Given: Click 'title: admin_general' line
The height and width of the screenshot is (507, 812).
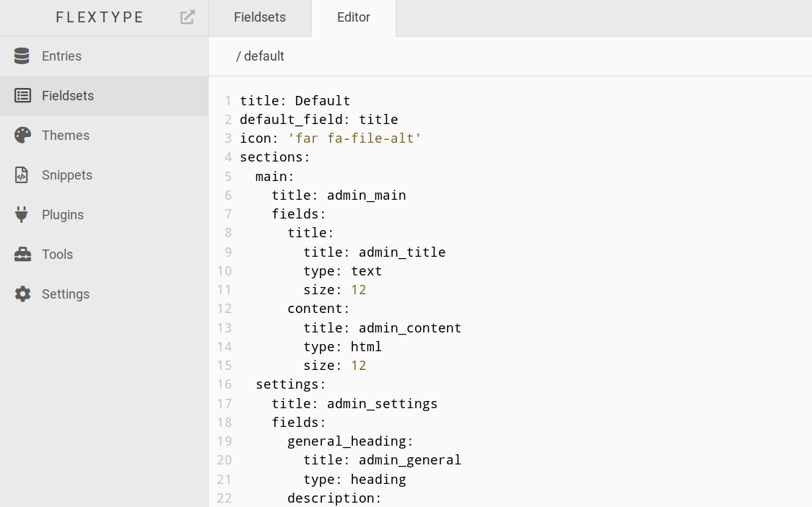Looking at the screenshot, I should point(382,460).
